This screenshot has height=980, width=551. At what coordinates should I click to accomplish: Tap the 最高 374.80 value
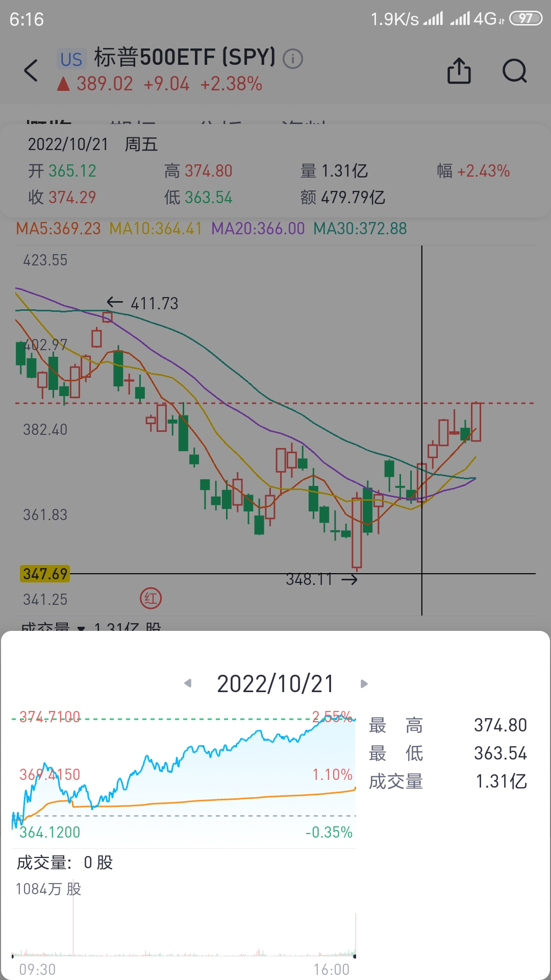pyautogui.click(x=500, y=725)
